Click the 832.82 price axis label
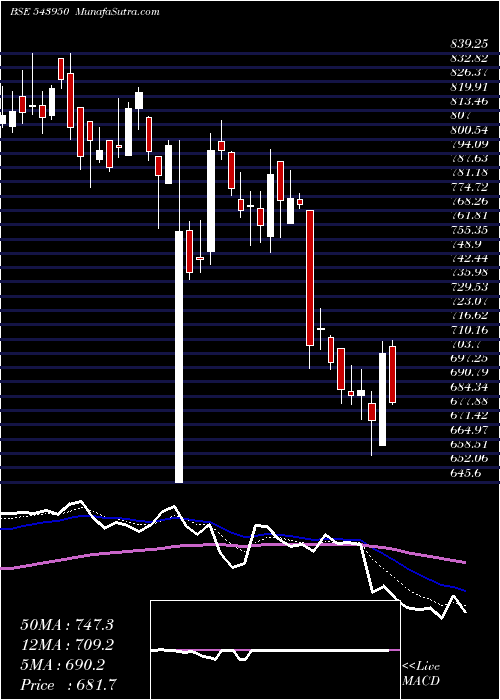The height and width of the screenshot is (700, 500). [469, 58]
